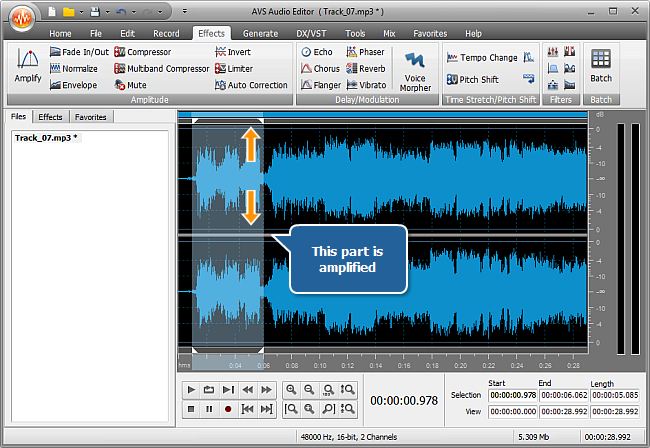
Task: Click the Selection Start time field
Action: point(513,395)
